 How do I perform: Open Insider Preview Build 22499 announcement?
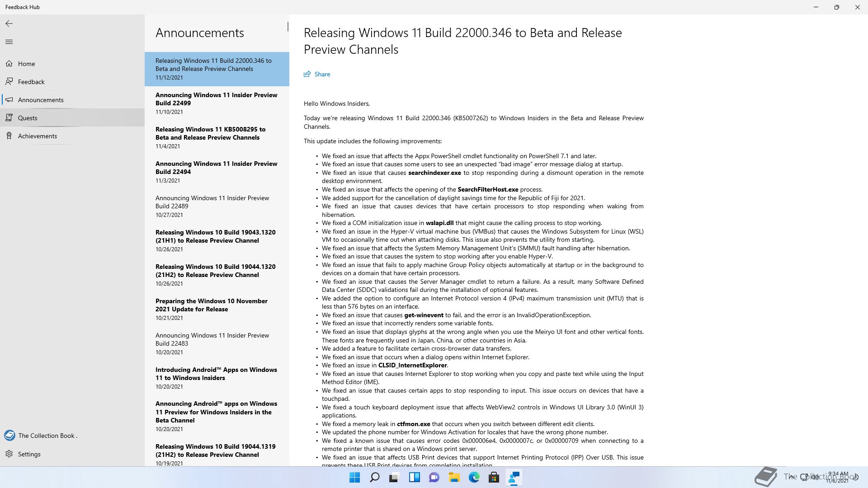pos(217,103)
